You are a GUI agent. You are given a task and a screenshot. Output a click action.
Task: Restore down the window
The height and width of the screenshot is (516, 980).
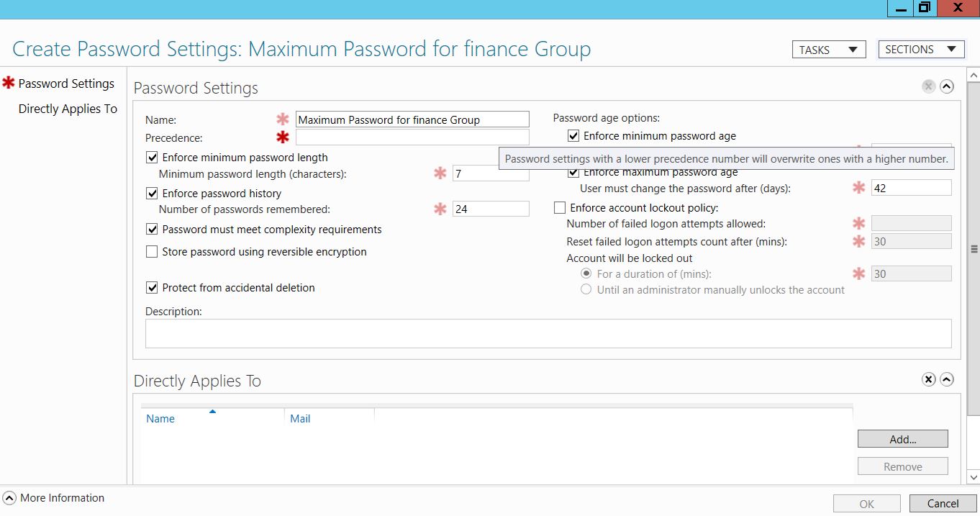925,8
